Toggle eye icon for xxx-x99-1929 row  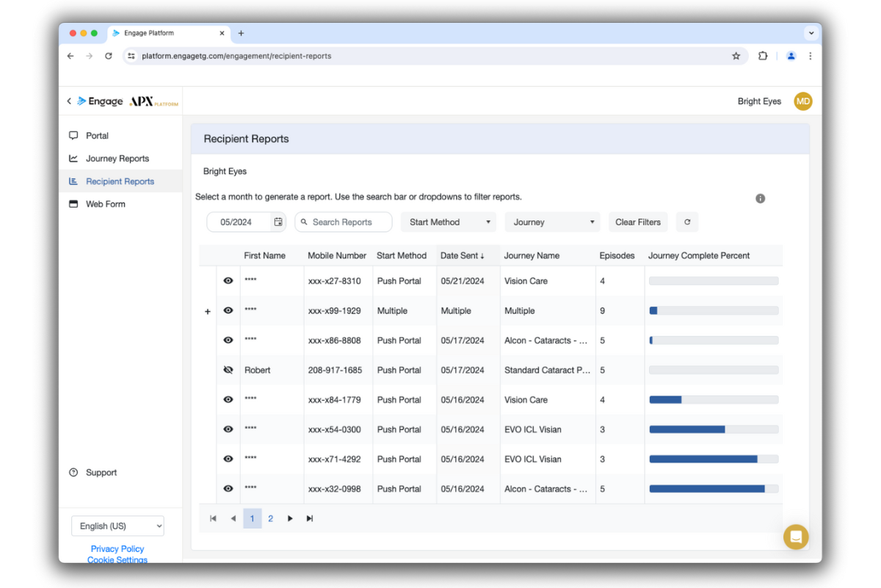tap(228, 311)
